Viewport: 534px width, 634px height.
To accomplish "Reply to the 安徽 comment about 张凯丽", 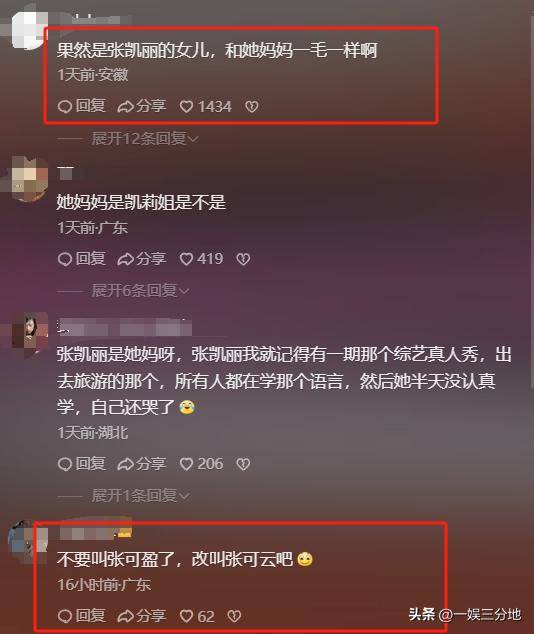I will pyautogui.click(x=82, y=106).
